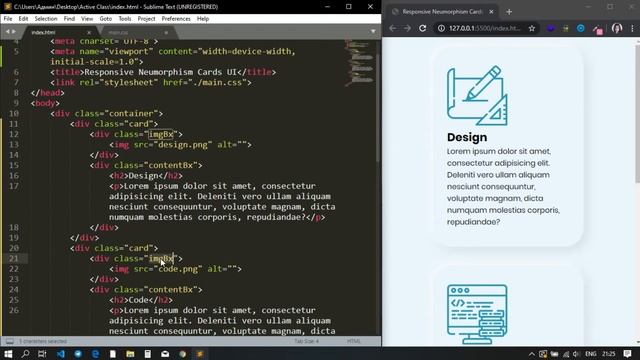The image size is (640, 360).
Task: Click the code card image in browser
Action: pos(477,314)
